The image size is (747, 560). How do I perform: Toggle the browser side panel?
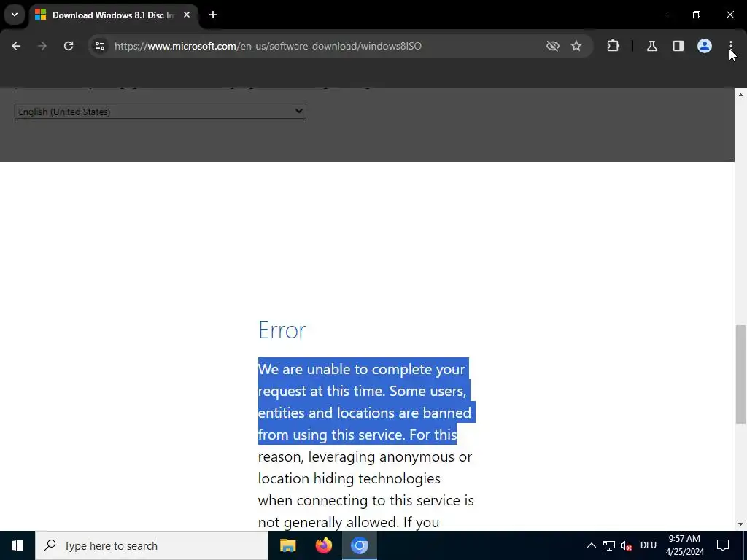click(678, 46)
